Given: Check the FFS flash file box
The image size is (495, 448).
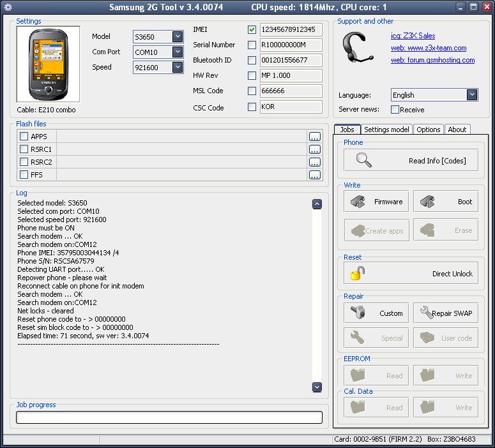Looking at the screenshot, I should click(x=24, y=174).
